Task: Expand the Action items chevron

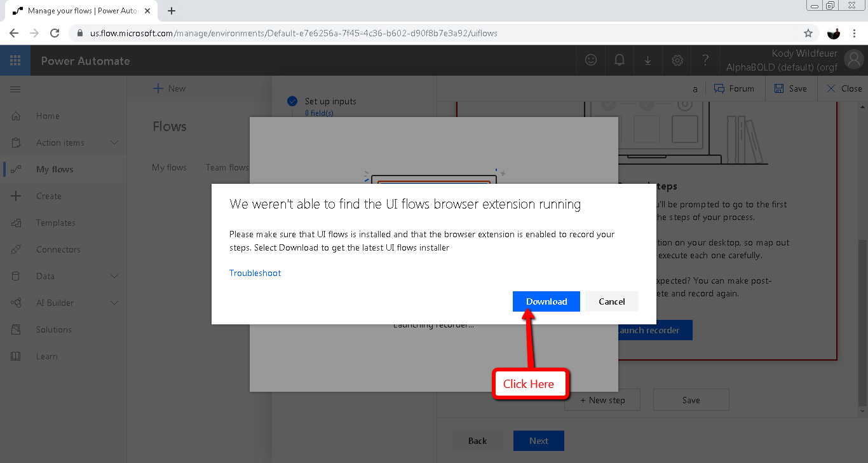Action: [114, 142]
